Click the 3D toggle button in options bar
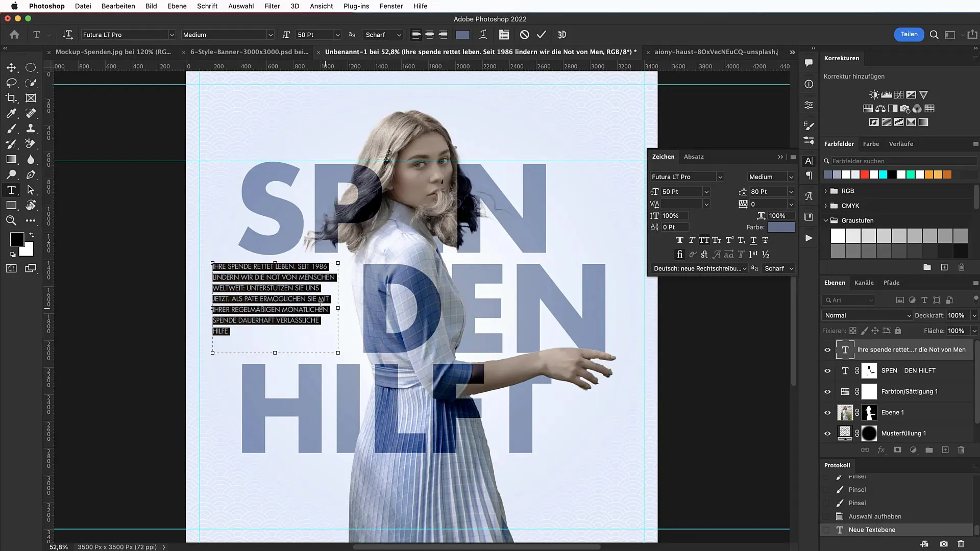Viewport: 980px width, 551px height. (x=562, y=35)
